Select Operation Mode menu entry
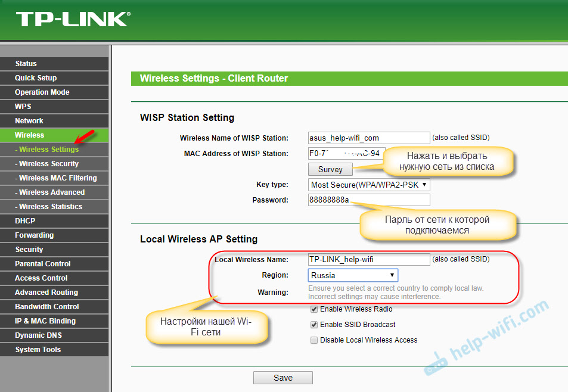 [42, 92]
